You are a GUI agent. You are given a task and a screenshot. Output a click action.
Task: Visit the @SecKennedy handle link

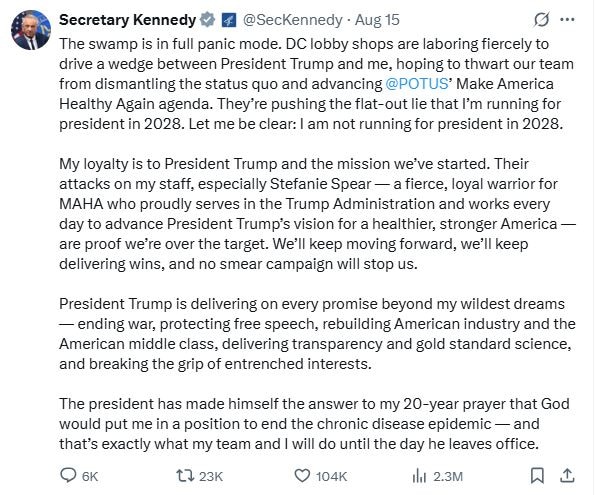(292, 20)
